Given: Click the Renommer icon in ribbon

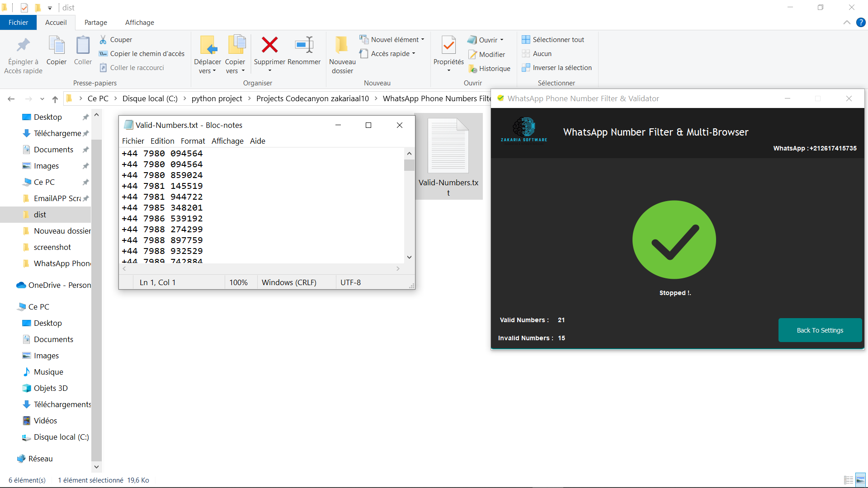Looking at the screenshot, I should (x=304, y=45).
